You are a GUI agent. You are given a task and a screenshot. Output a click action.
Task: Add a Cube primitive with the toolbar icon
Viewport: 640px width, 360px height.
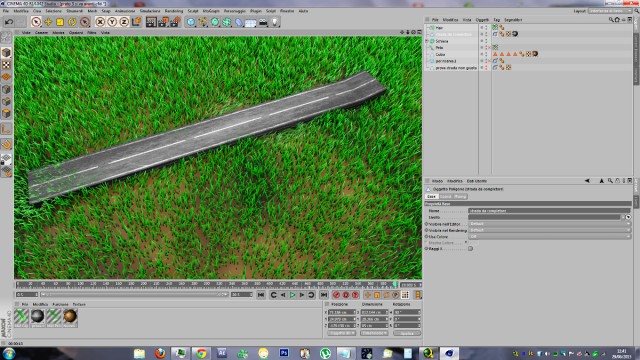pos(191,22)
